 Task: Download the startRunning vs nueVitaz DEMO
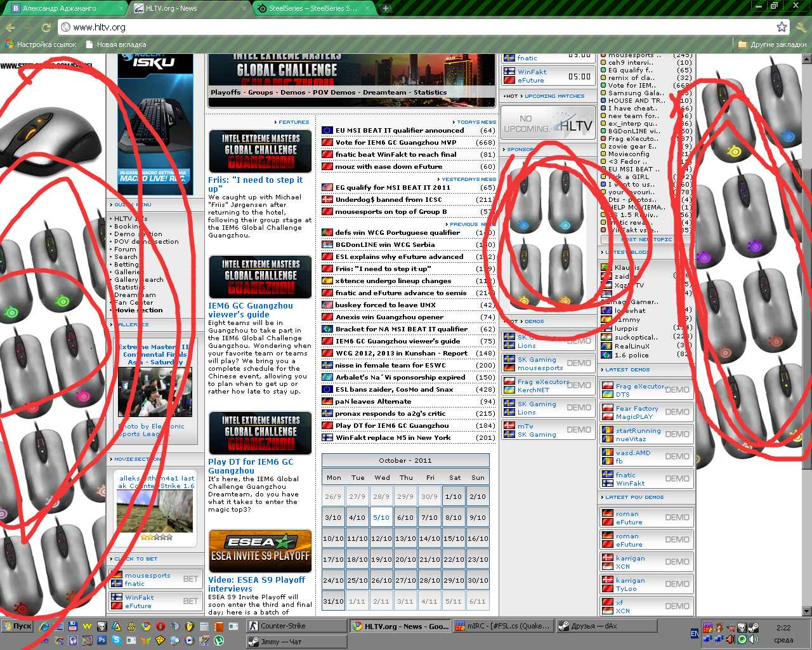677,434
